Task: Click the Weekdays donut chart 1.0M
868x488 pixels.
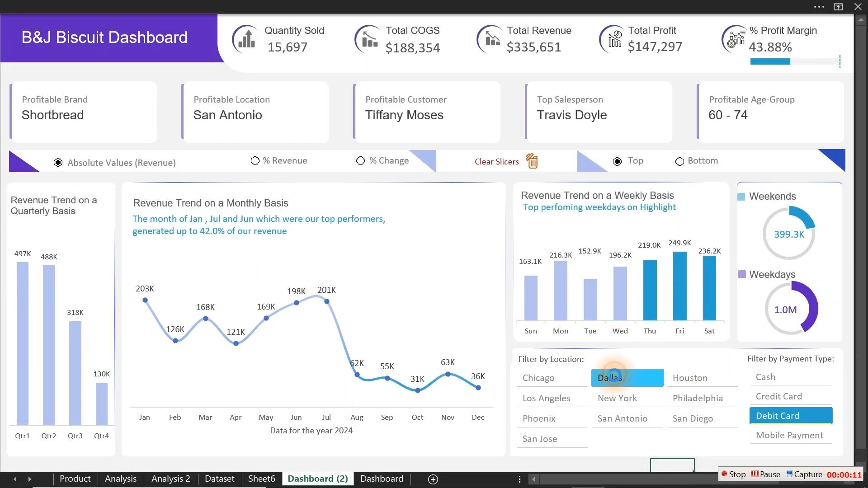Action: [x=791, y=308]
